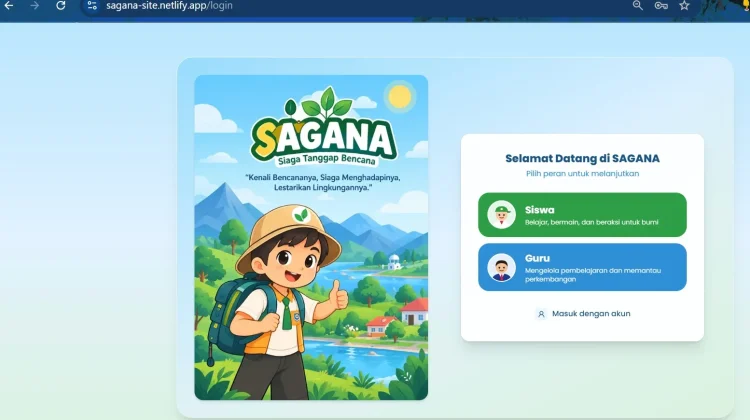Click 'Belajar, bermain, dan beraksi untuk bumi' text
Screen dimensions: 750x420
(x=591, y=222)
